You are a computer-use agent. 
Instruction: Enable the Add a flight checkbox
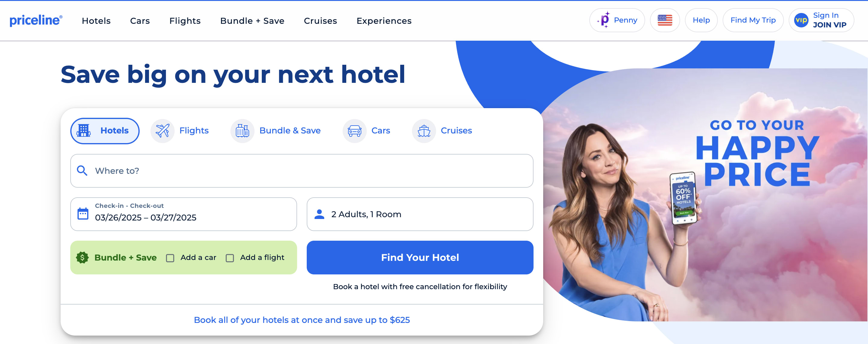coord(230,258)
